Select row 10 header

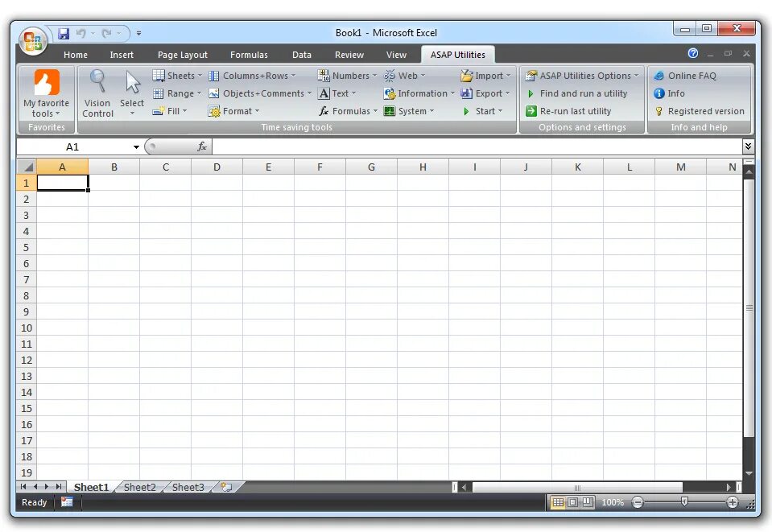click(x=27, y=328)
